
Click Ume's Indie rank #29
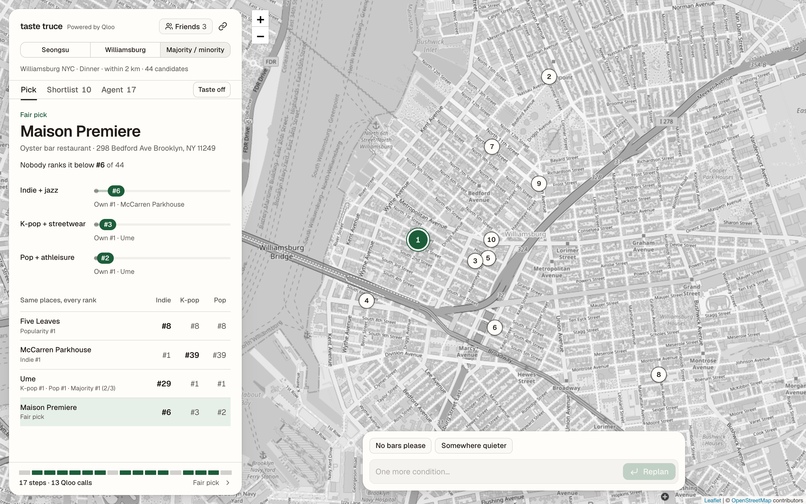pos(163,384)
